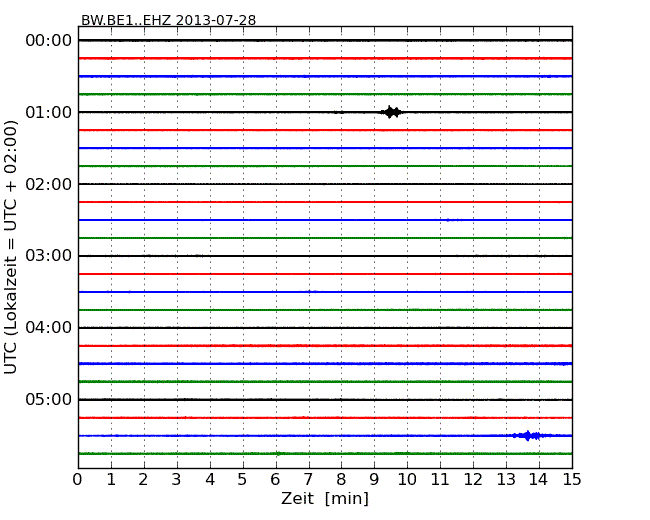
Task: Click the 01:00 time label
Action: (49, 112)
